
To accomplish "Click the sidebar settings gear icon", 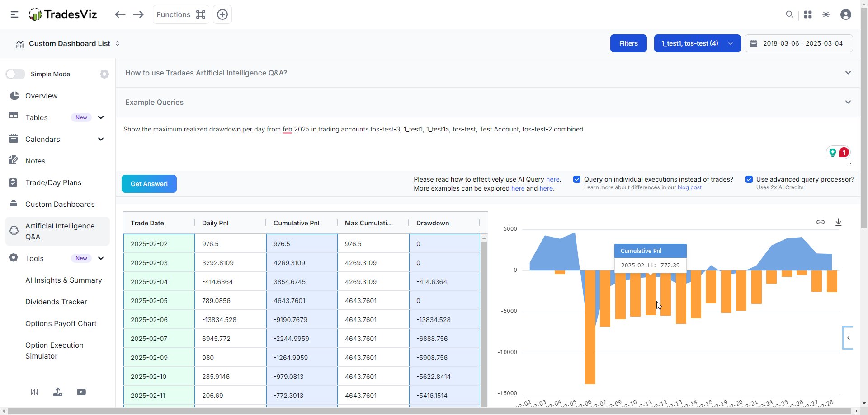I will coord(104,74).
